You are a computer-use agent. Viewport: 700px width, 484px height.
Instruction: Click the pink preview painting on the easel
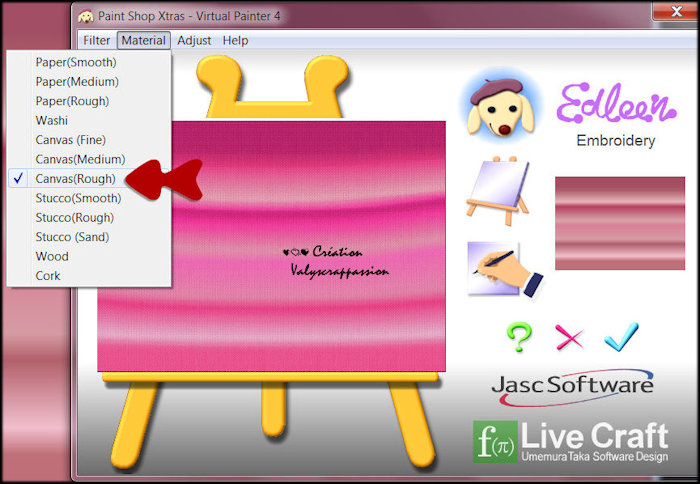pyautogui.click(x=271, y=246)
